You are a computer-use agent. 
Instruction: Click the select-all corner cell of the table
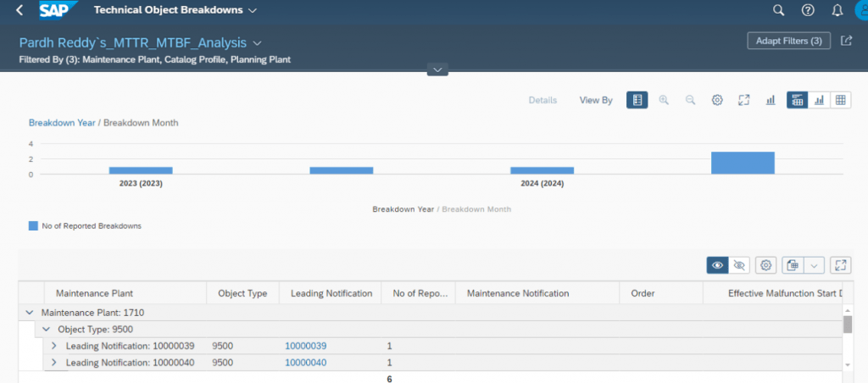click(x=31, y=293)
